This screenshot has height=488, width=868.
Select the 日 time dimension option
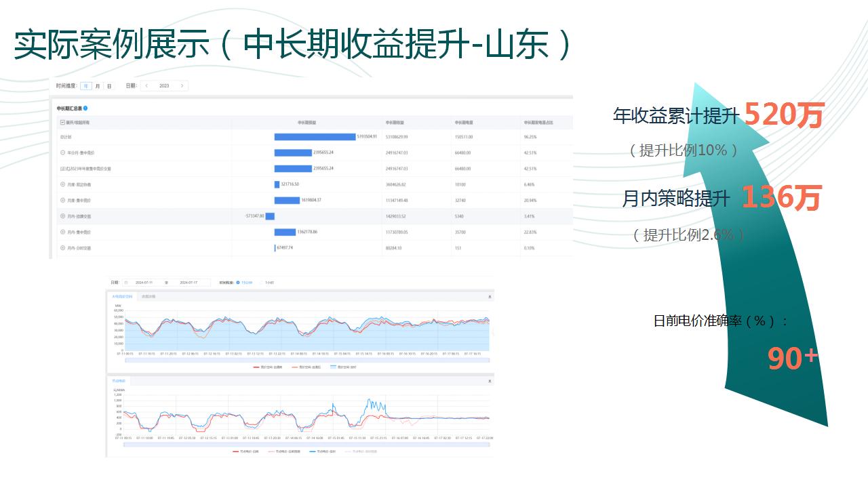click(109, 86)
